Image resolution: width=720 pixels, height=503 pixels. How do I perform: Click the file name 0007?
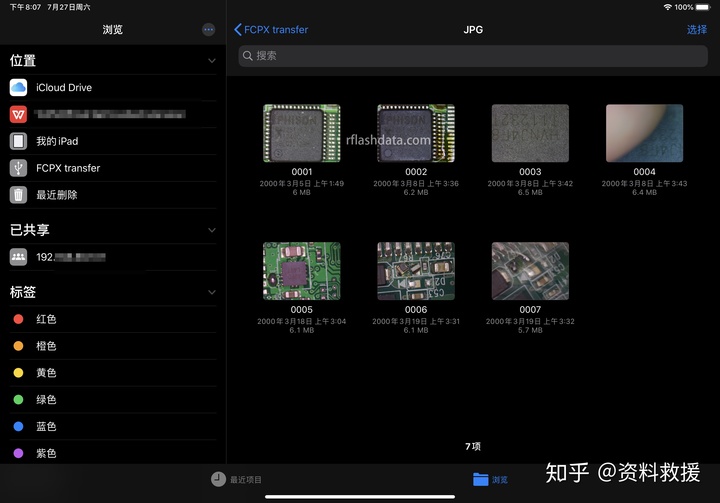click(x=530, y=310)
